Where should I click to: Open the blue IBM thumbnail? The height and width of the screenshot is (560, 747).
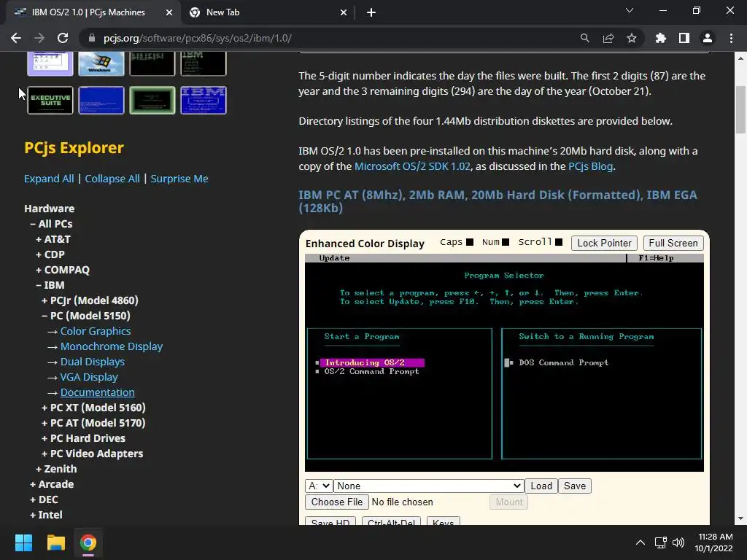pos(204,100)
